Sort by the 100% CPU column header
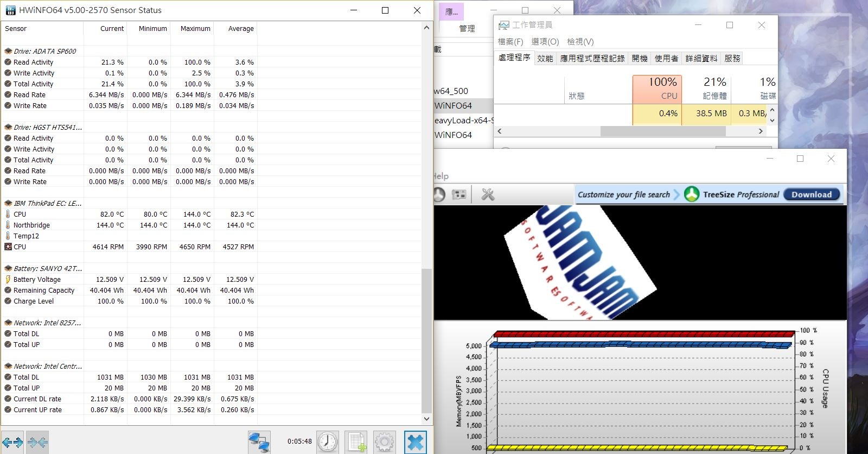Screen dimensions: 868x454 [657, 89]
